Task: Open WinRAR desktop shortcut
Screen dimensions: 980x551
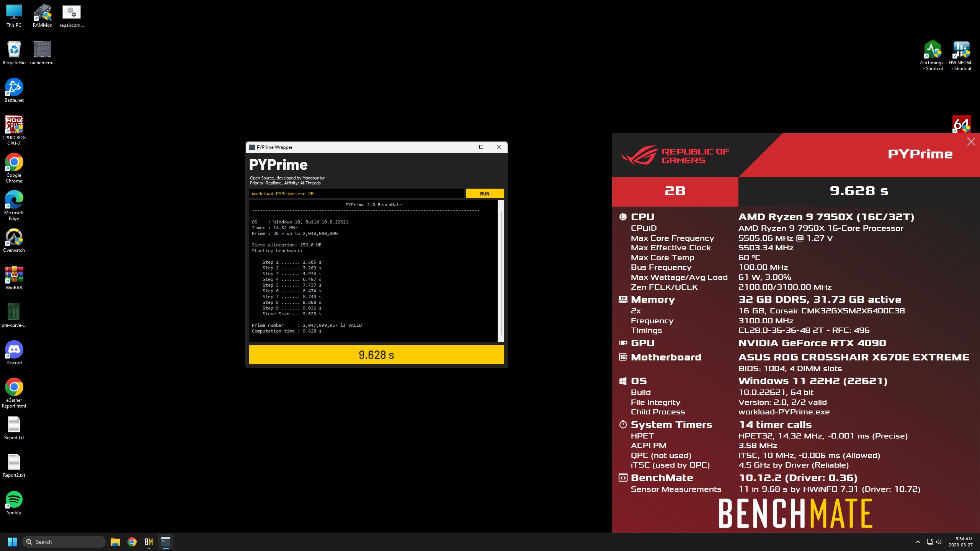Action: pos(14,278)
